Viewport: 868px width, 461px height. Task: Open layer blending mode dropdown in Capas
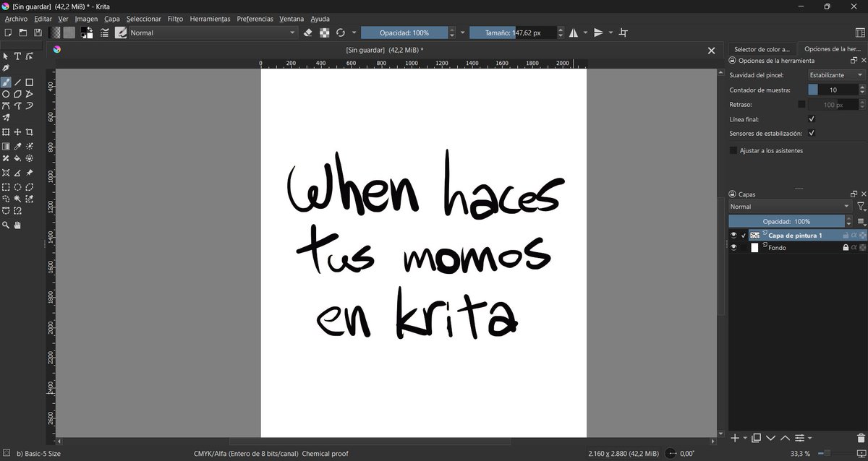click(x=790, y=207)
